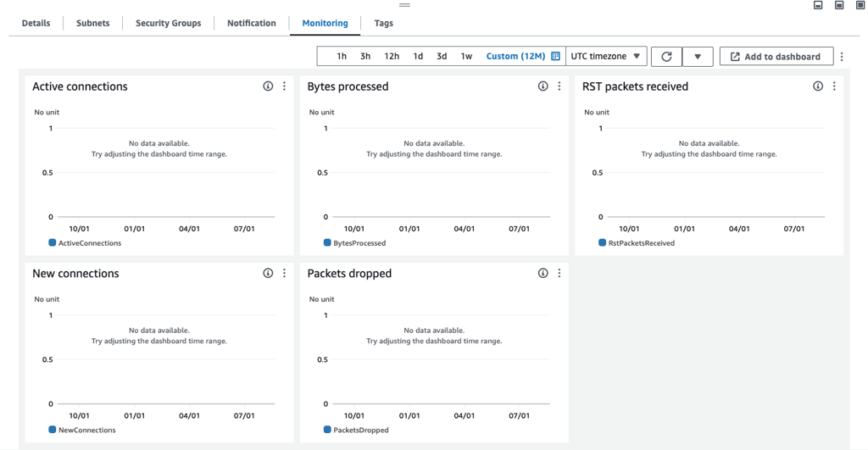868x450 pixels.
Task: Open dashboard overflow menu beside Add to dashboard
Action: [842, 57]
